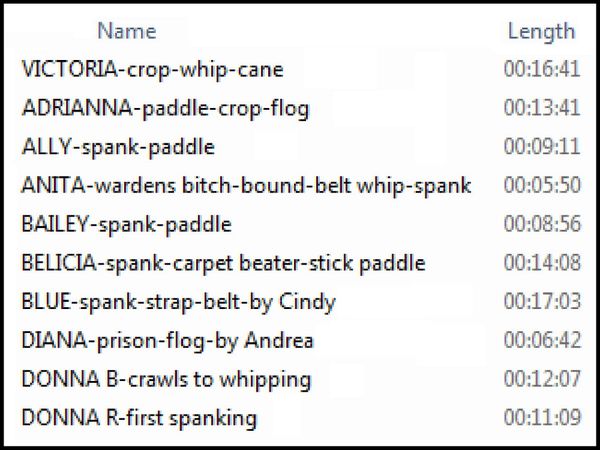The width and height of the screenshot is (600, 450).
Task: Click the 00:05:50 length value
Action: click(x=542, y=185)
